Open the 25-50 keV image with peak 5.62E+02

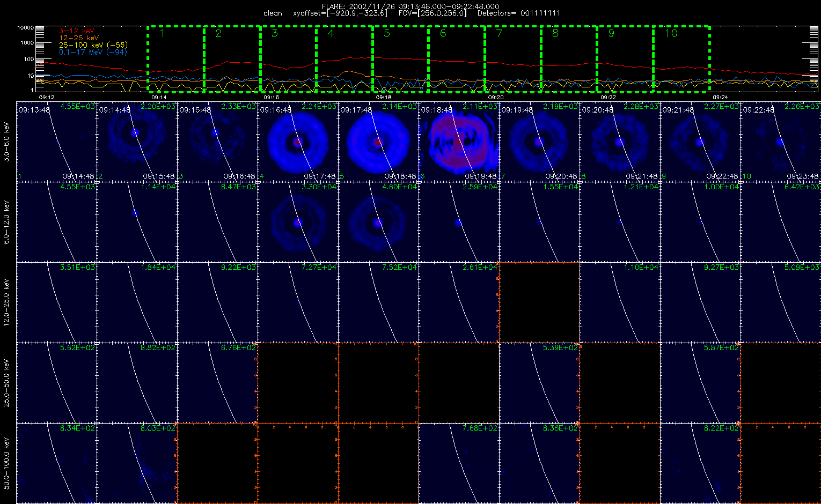[x=56, y=383]
